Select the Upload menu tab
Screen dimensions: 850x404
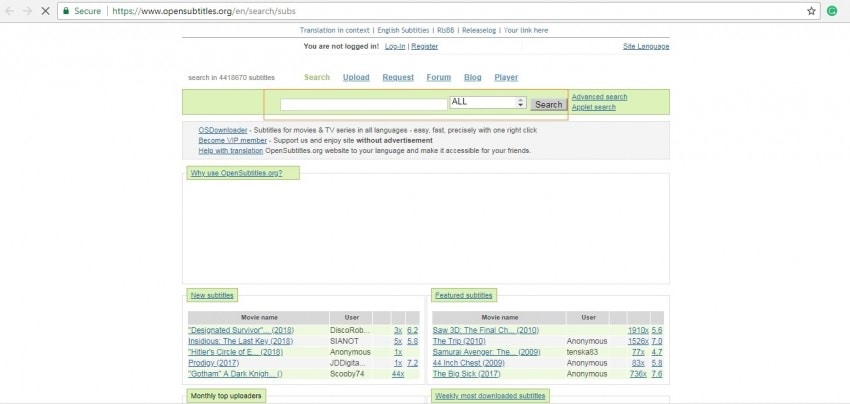pos(356,78)
